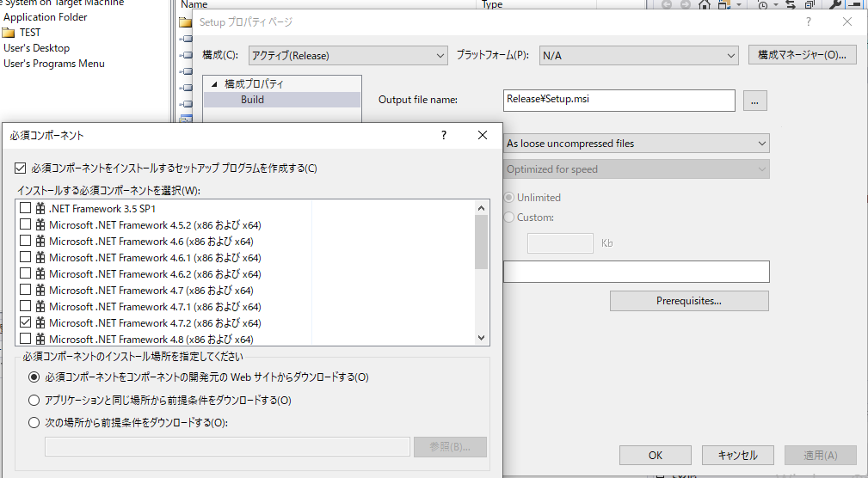
Task: Click package icon beside .NET Framework 4.8
Action: click(x=40, y=339)
